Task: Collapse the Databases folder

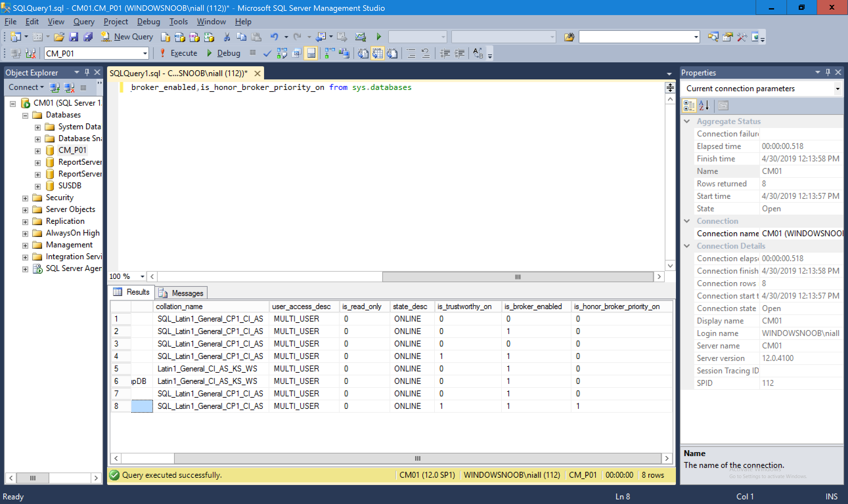Action: point(25,115)
